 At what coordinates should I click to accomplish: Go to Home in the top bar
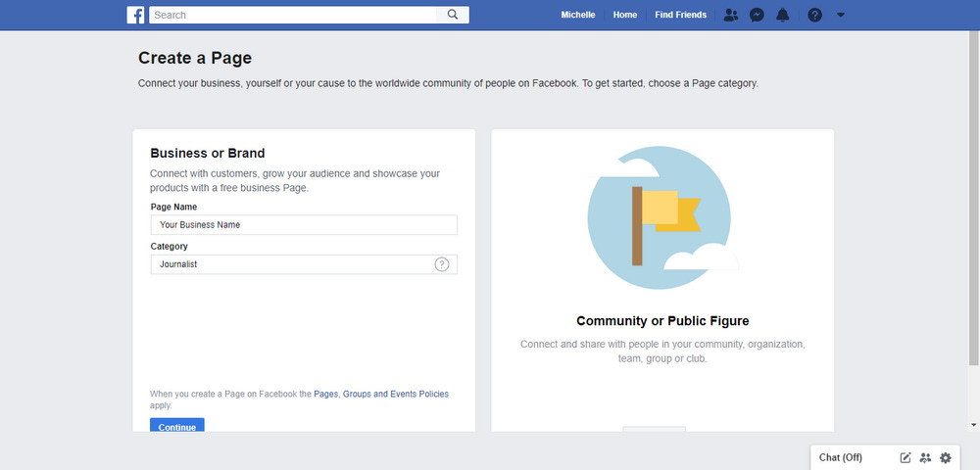(625, 15)
